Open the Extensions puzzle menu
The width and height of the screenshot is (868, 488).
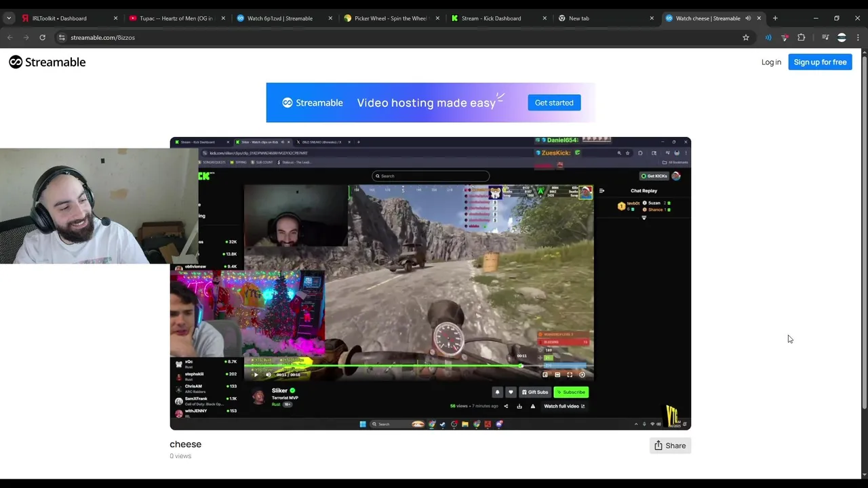click(802, 37)
